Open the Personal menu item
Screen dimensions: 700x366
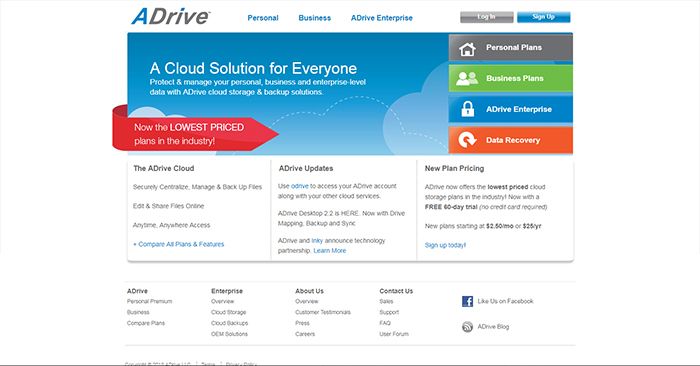(263, 18)
